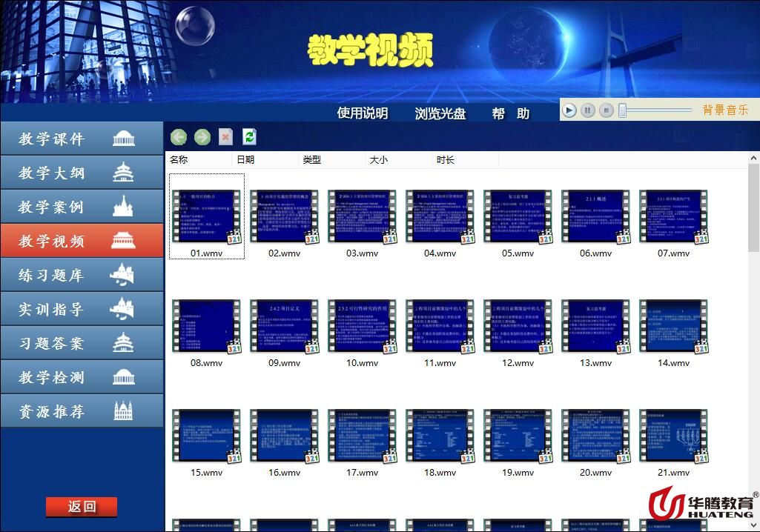760x532 pixels.
Task: Click the file list scroll up arrow
Action: [x=754, y=158]
